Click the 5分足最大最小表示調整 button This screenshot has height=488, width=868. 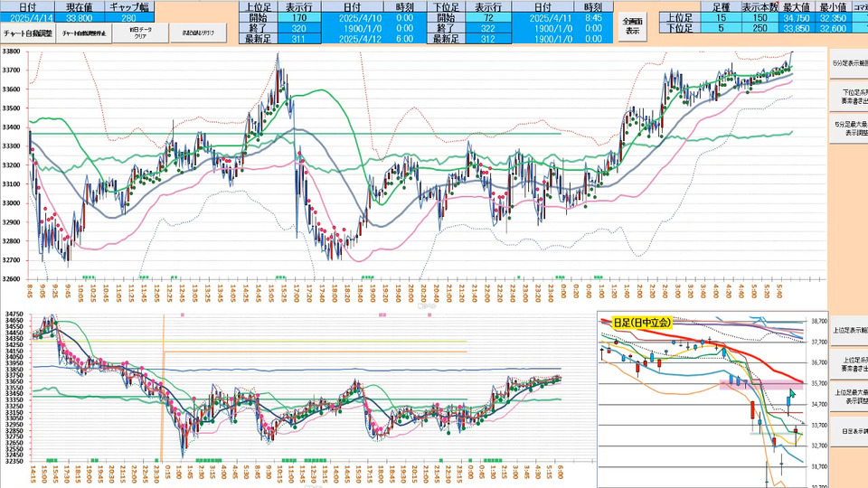click(848, 129)
